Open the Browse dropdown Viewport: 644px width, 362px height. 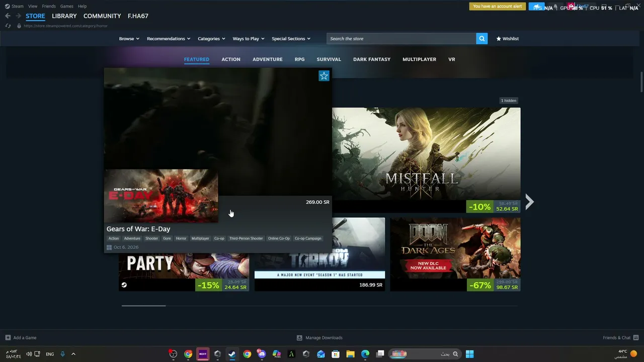coord(129,39)
